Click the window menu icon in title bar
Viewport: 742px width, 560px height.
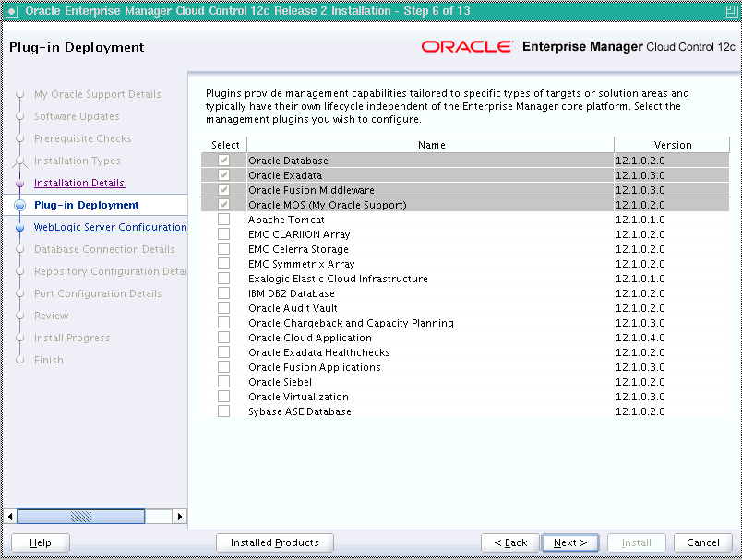point(11,11)
